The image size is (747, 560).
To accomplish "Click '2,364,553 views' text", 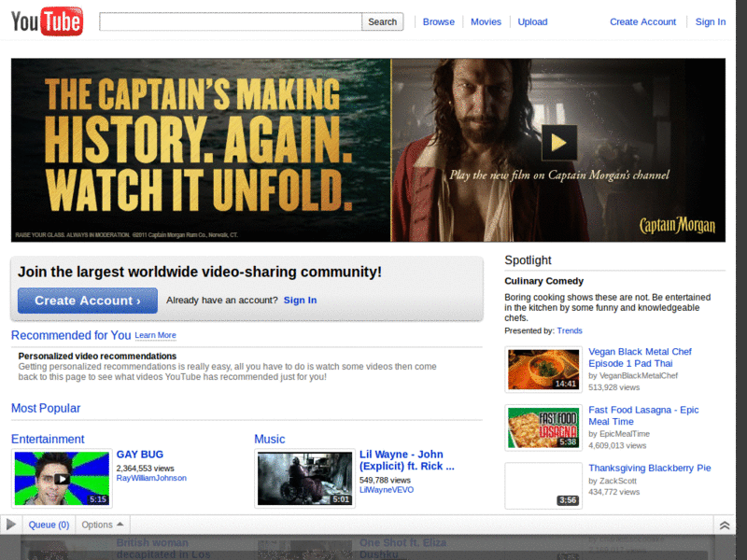I will pos(146,469).
